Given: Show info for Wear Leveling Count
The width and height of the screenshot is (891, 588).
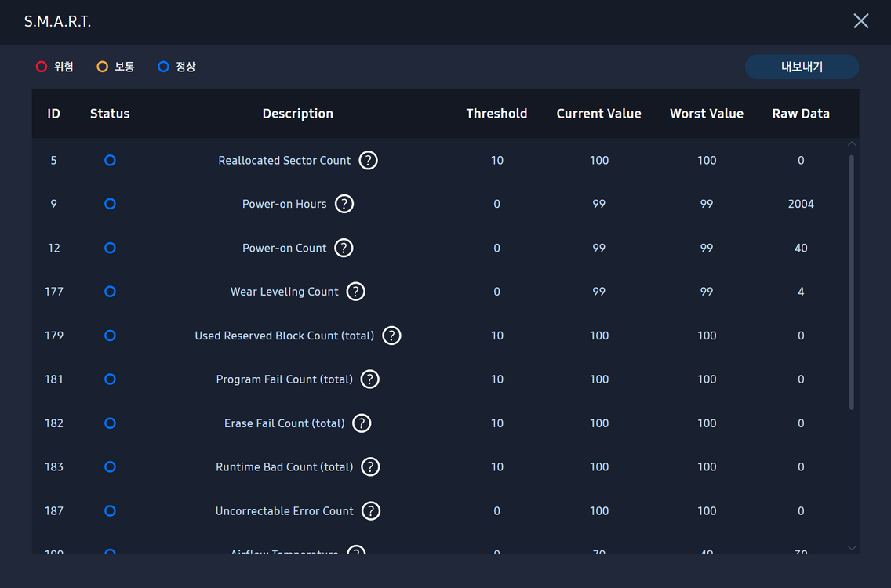Looking at the screenshot, I should click(x=355, y=292).
